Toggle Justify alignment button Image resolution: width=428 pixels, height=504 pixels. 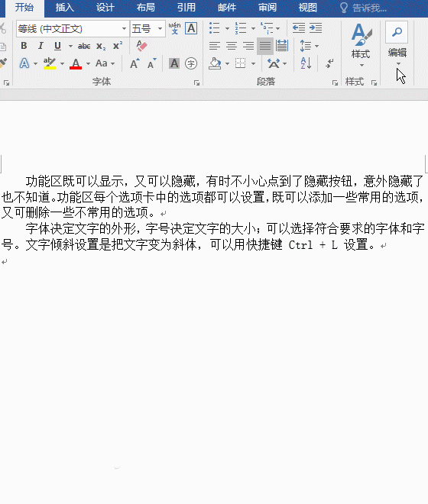pos(265,46)
